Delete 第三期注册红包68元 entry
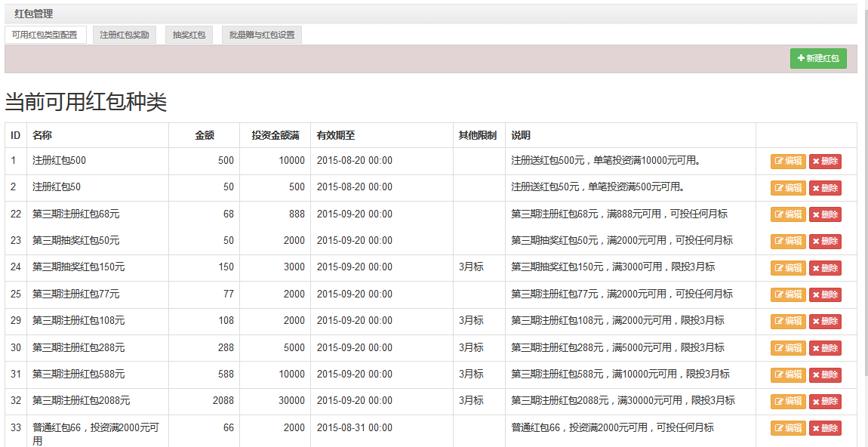The image size is (868, 447). (x=825, y=214)
